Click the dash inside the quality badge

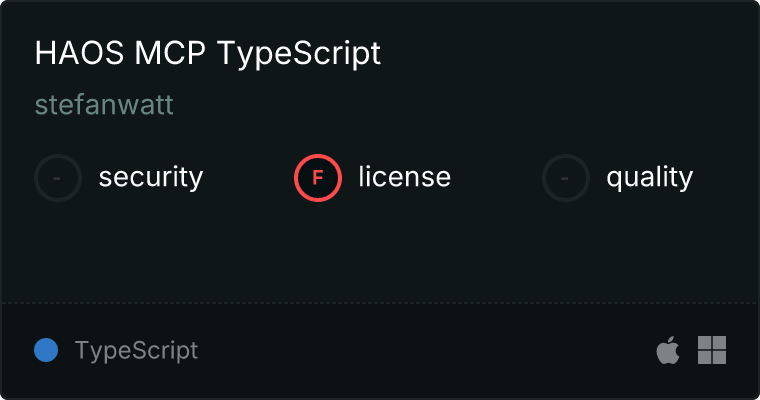pyautogui.click(x=566, y=178)
